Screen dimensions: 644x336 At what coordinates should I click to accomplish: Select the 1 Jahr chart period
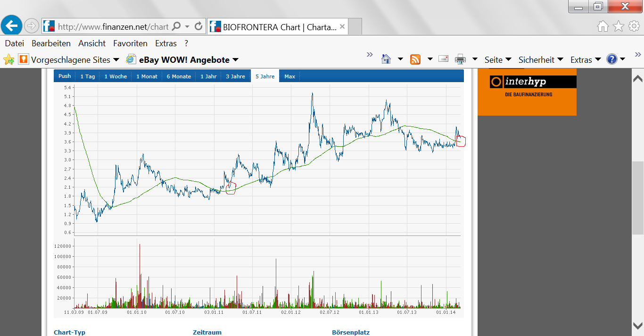click(x=208, y=76)
